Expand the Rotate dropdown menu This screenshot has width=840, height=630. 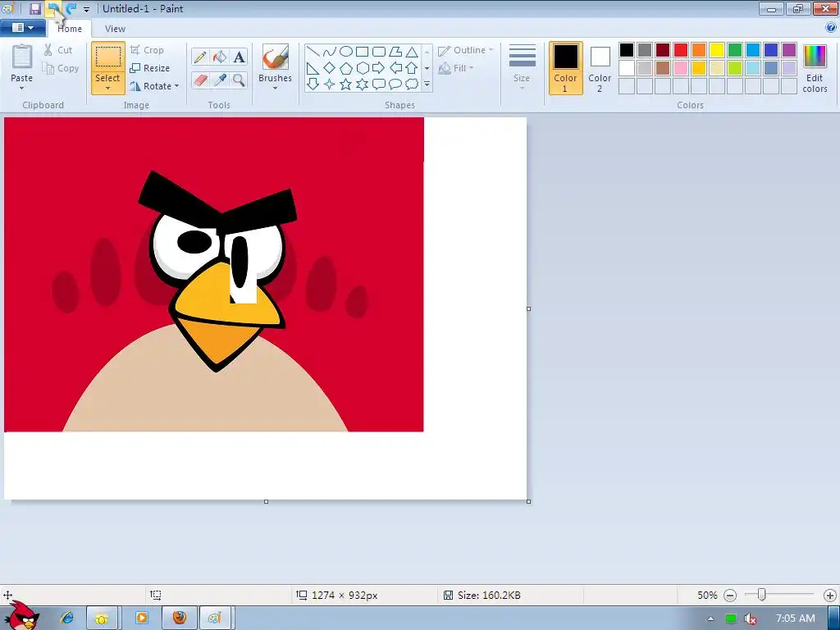155,86
